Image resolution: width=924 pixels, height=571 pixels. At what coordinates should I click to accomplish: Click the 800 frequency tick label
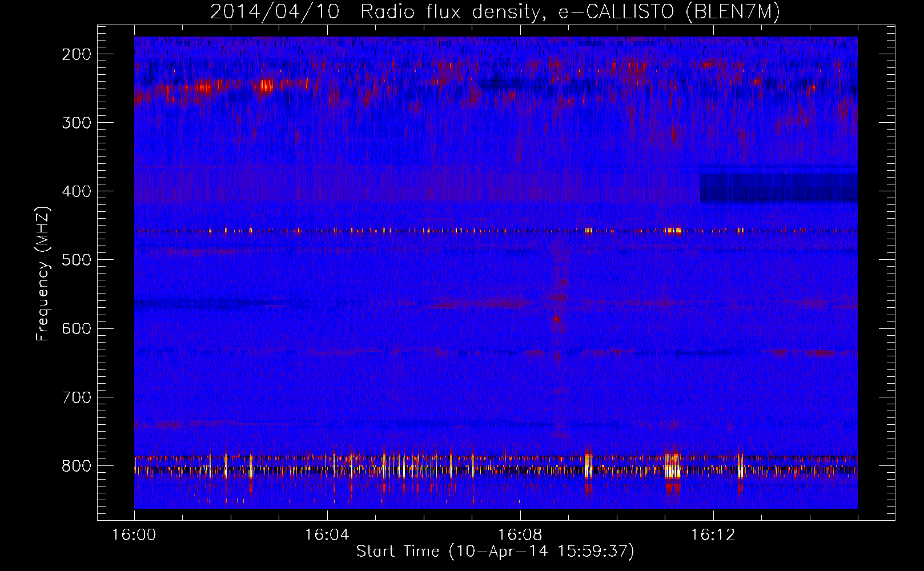(76, 466)
